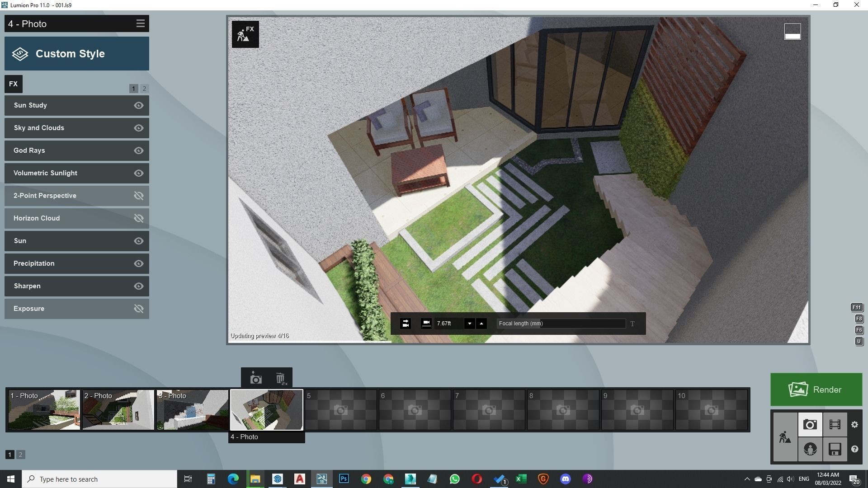Click the store camera snapshot icon
The width and height of the screenshot is (868, 488).
256,379
